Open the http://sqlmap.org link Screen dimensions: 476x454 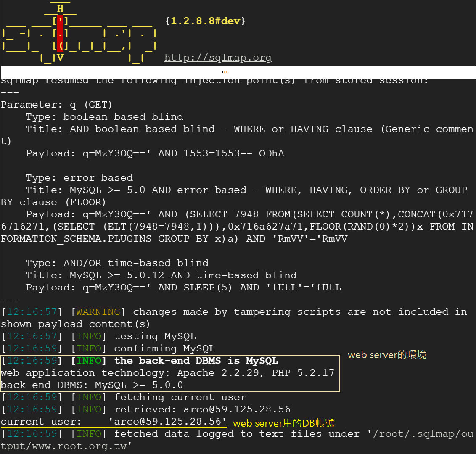tap(218, 57)
